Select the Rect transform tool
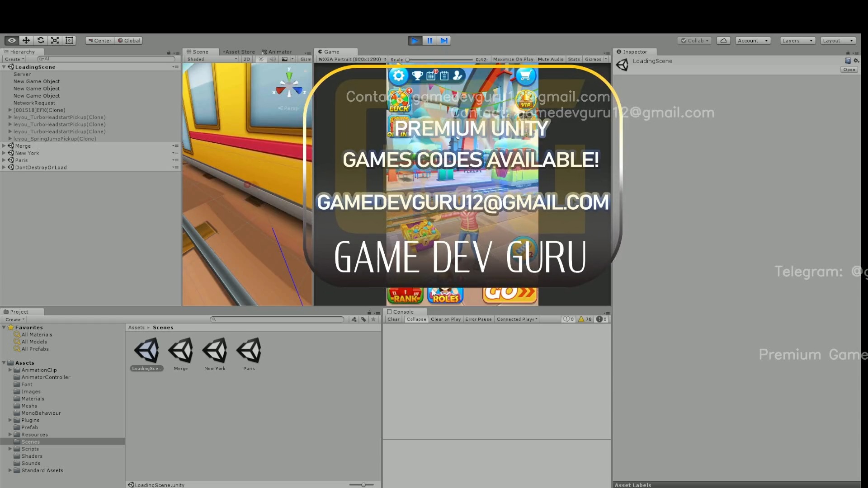 (x=69, y=40)
